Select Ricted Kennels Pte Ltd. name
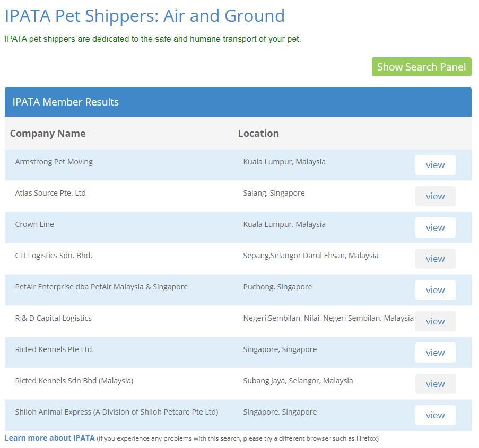The height and width of the screenshot is (448, 479). coord(55,349)
